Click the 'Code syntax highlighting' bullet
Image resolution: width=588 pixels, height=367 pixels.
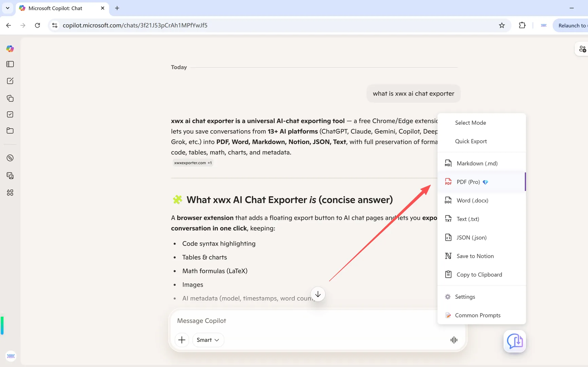219,244
